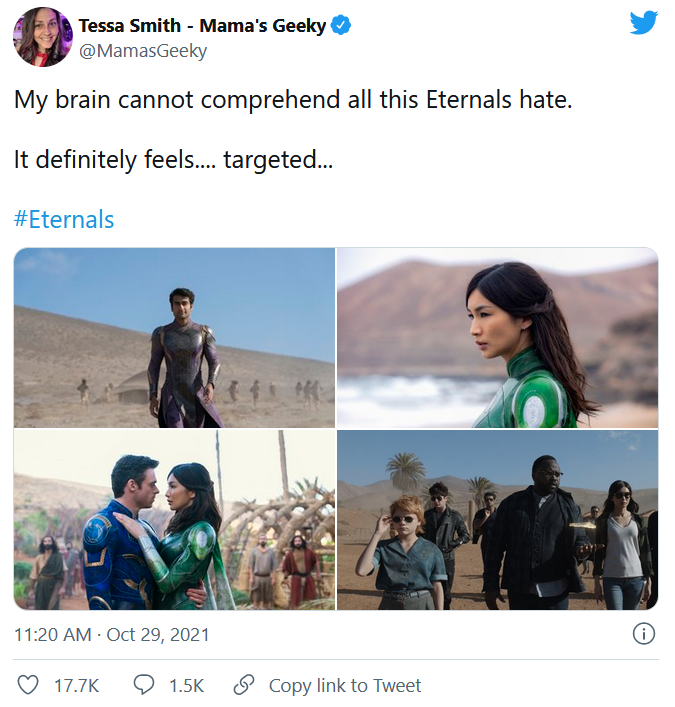675x707 pixels.
Task: Click the @MamasGeeky handle
Action: pos(143,50)
